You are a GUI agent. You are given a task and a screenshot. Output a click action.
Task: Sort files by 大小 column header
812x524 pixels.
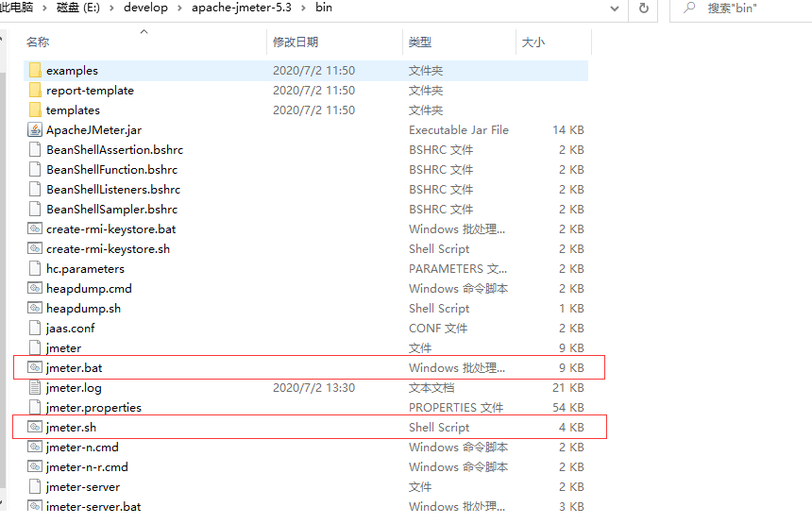click(x=533, y=42)
